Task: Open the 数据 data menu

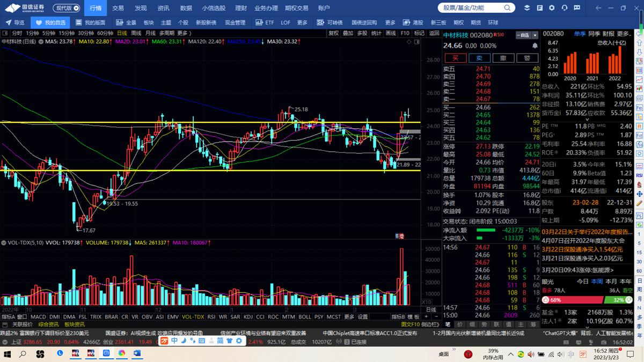Action: pos(186,8)
